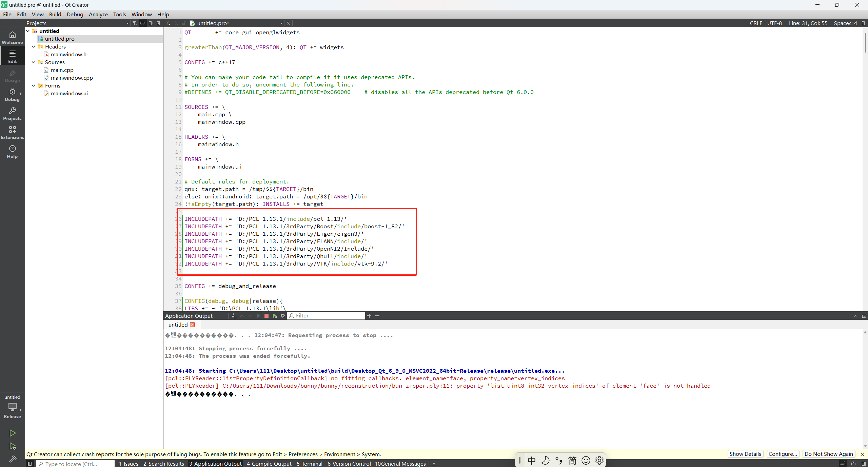Run the project with the green play button
This screenshot has width=868, height=467.
tap(12, 433)
